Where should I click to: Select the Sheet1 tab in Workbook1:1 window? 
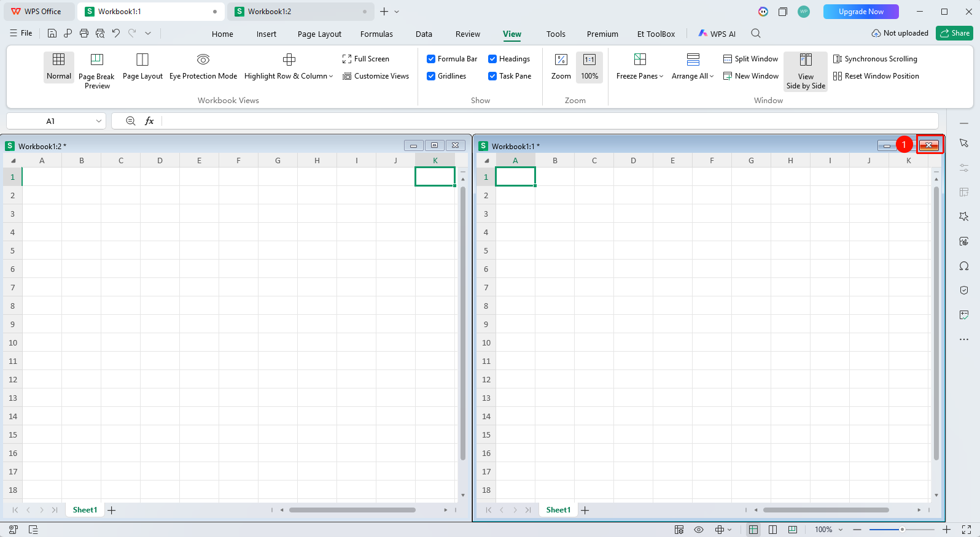click(558, 510)
